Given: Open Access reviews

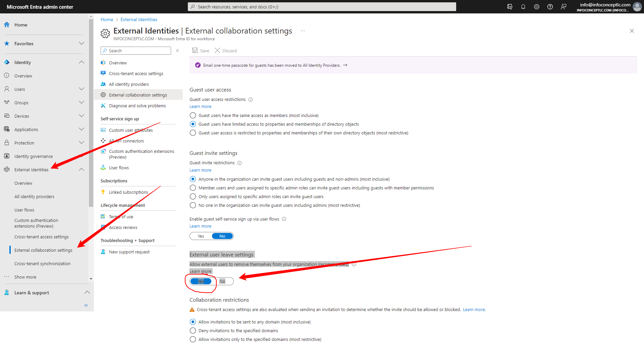Looking at the screenshot, I should coord(123,227).
